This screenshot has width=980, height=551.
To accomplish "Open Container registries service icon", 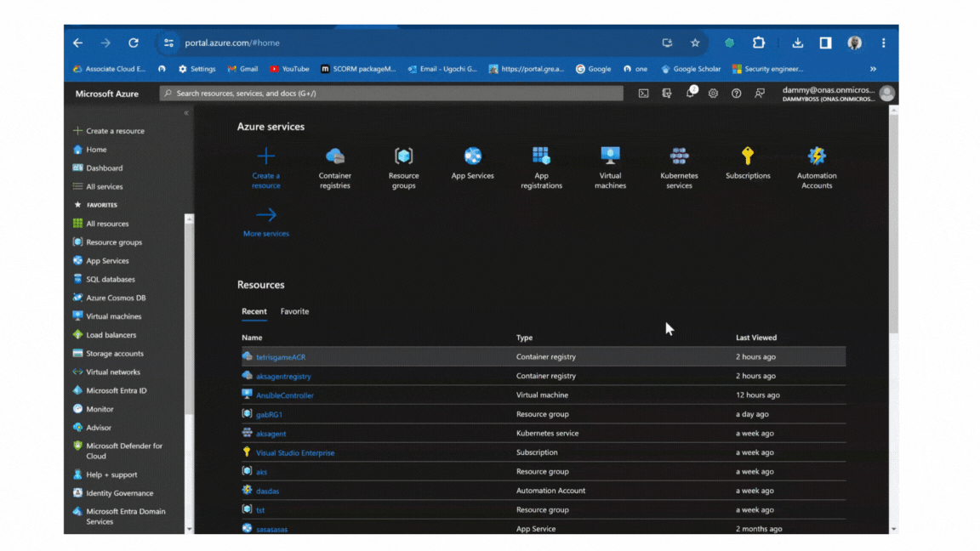I will (335, 156).
